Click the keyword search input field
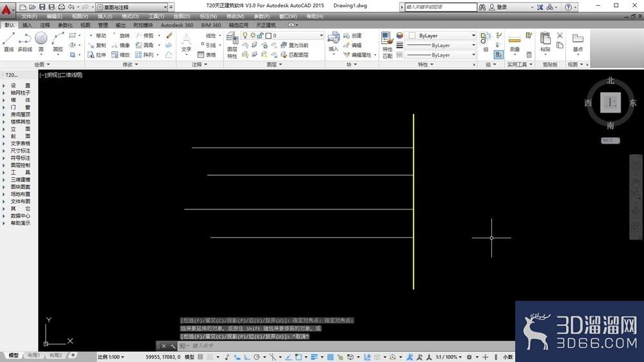Viewport: 644px width, 362px height. [440, 7]
